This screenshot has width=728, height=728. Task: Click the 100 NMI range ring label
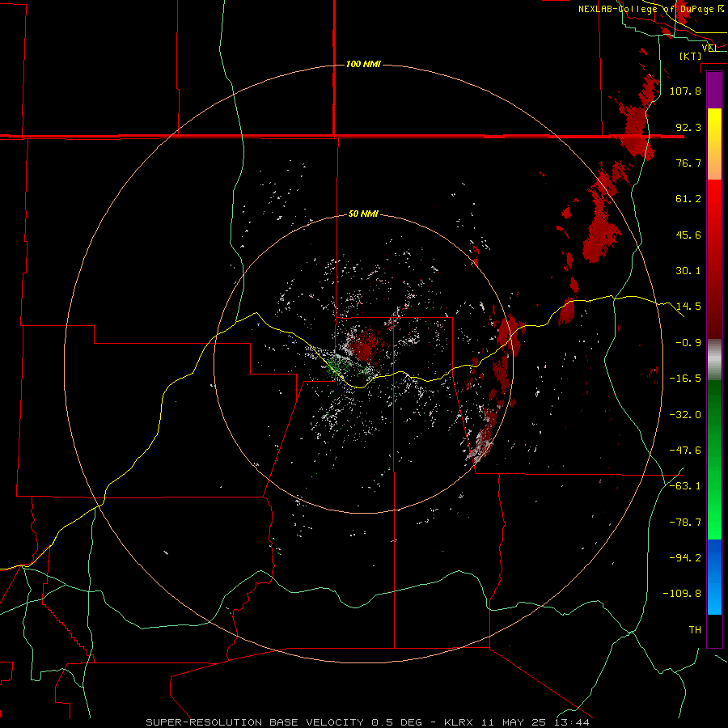point(363,64)
